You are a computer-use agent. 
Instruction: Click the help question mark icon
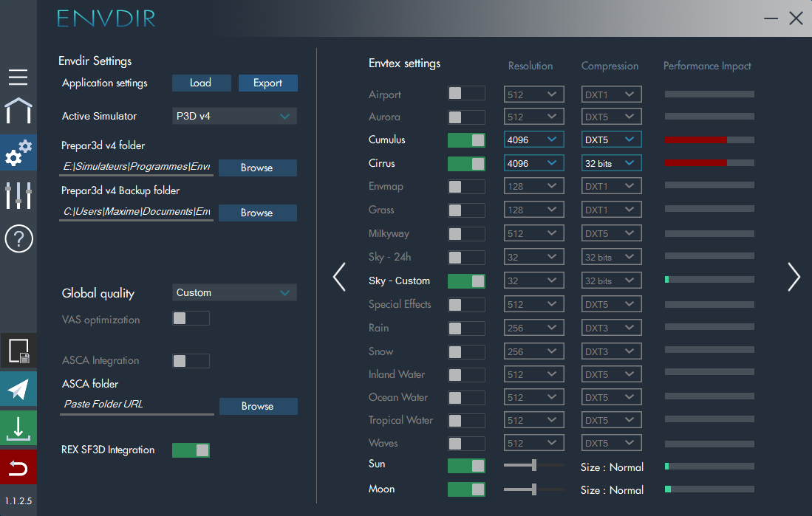[18, 239]
